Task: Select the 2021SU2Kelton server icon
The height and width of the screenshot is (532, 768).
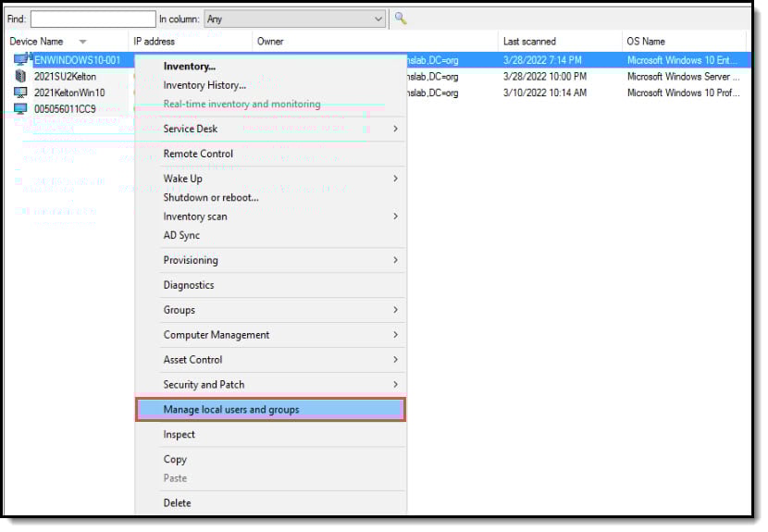Action: [x=20, y=76]
